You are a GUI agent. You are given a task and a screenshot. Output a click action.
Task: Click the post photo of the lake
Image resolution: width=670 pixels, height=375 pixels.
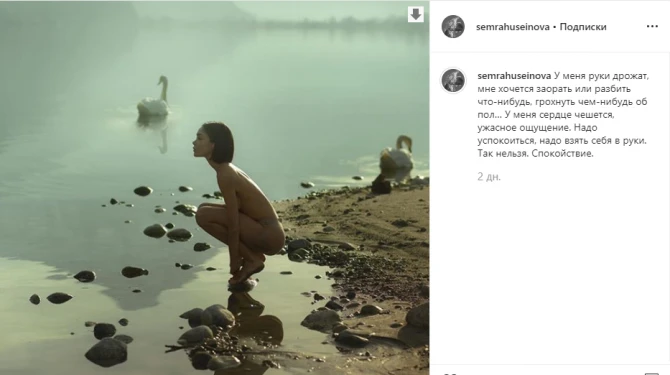tap(215, 188)
